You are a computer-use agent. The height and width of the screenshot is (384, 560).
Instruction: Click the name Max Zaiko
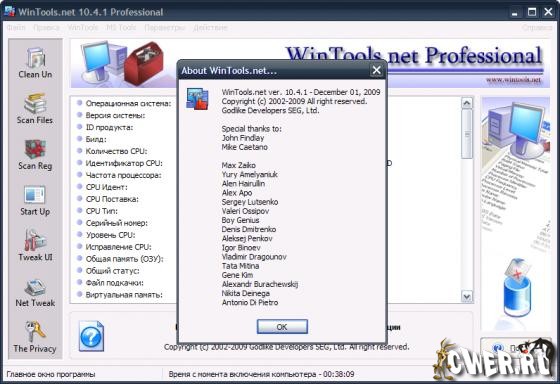[x=239, y=165]
